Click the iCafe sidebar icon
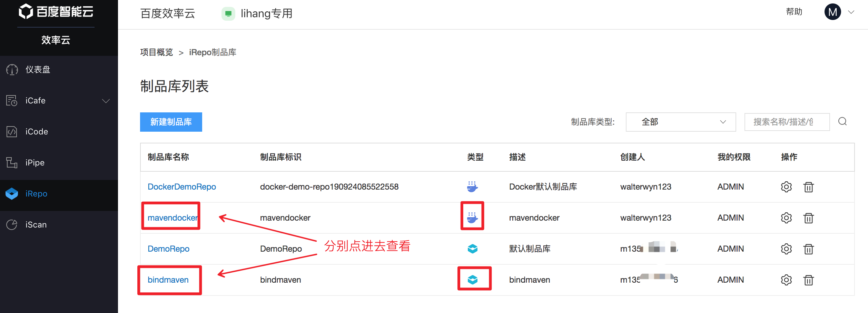The image size is (868, 313). coord(12,101)
